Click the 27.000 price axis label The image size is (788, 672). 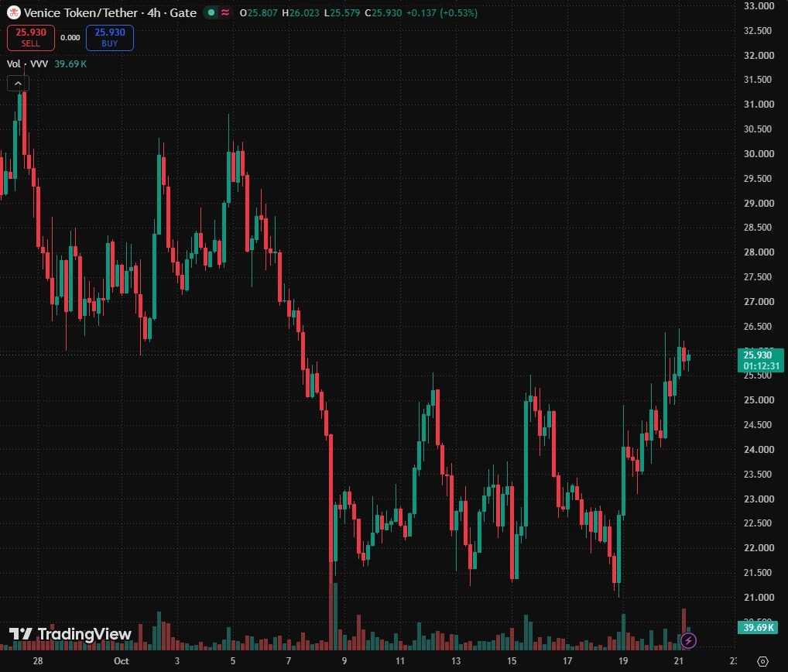759,302
